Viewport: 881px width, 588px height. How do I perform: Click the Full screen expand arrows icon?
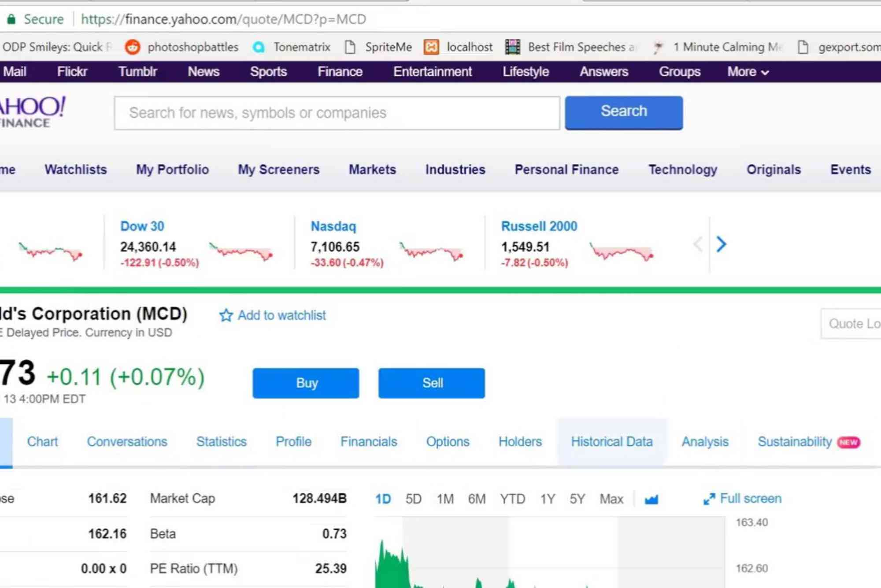(x=709, y=499)
